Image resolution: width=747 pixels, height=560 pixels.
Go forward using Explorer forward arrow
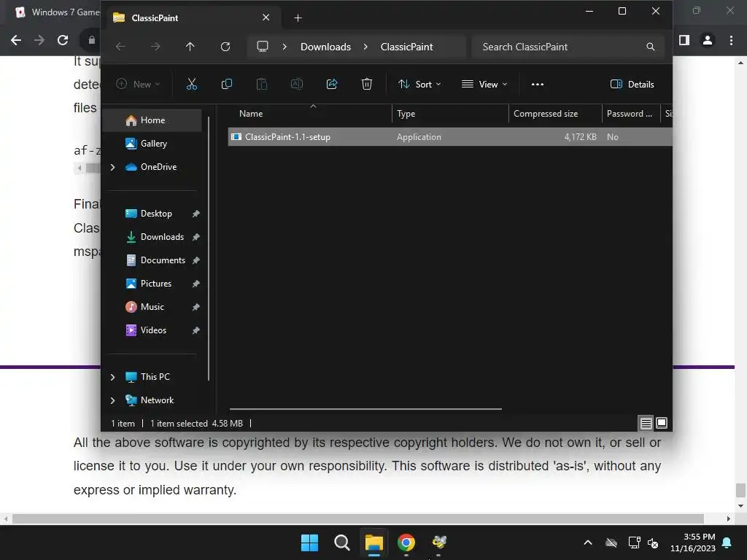pyautogui.click(x=155, y=47)
